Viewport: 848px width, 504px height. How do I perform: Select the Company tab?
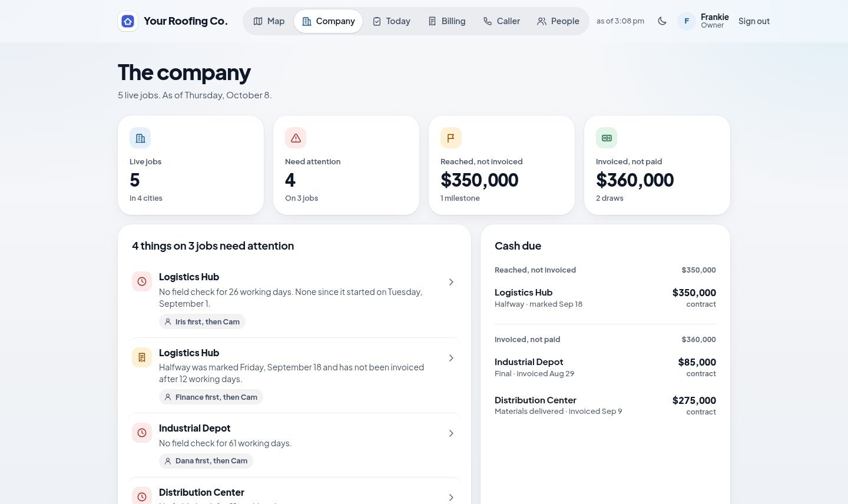(x=329, y=21)
